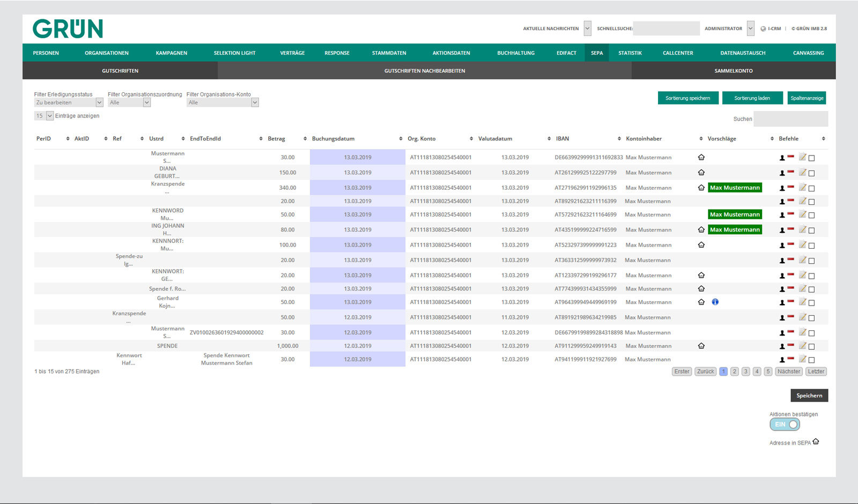Open the BUCHHALTUNG menu
Viewport: 858px width, 504px height.
pyautogui.click(x=516, y=53)
